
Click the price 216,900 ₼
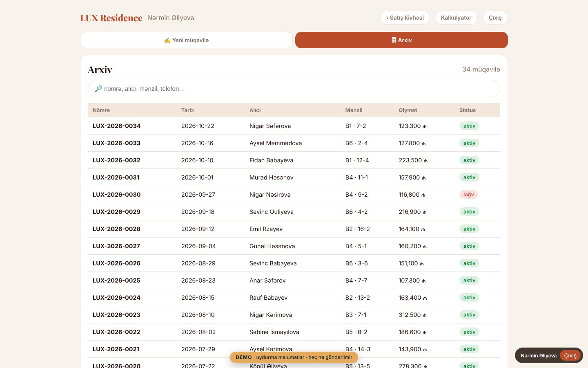tap(413, 212)
